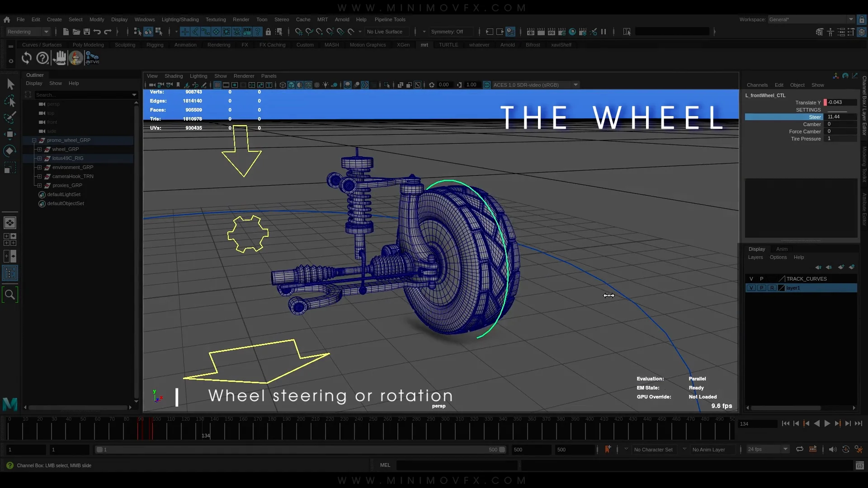Open Hypershade using the teal sphere icon
The image size is (868, 488).
573,32
